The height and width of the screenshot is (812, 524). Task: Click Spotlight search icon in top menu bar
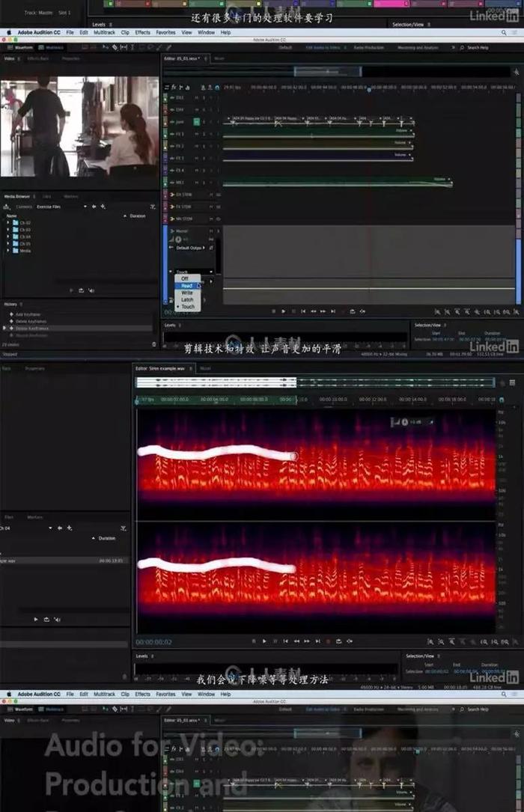504,33
